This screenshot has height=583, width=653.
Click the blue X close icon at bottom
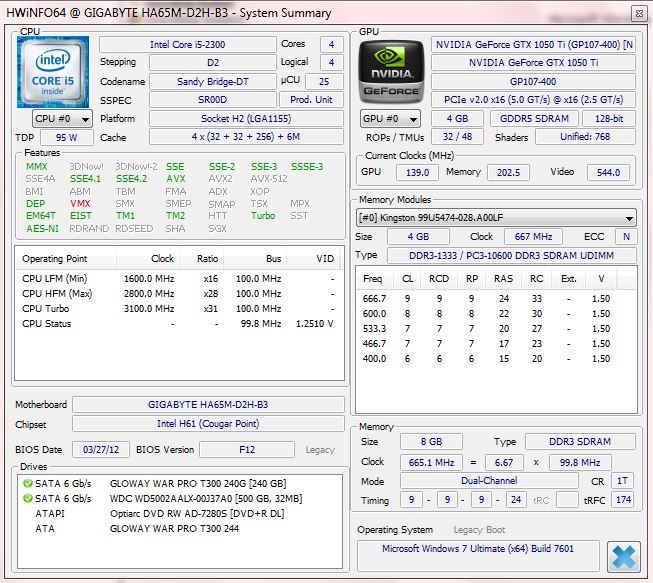pos(622,556)
